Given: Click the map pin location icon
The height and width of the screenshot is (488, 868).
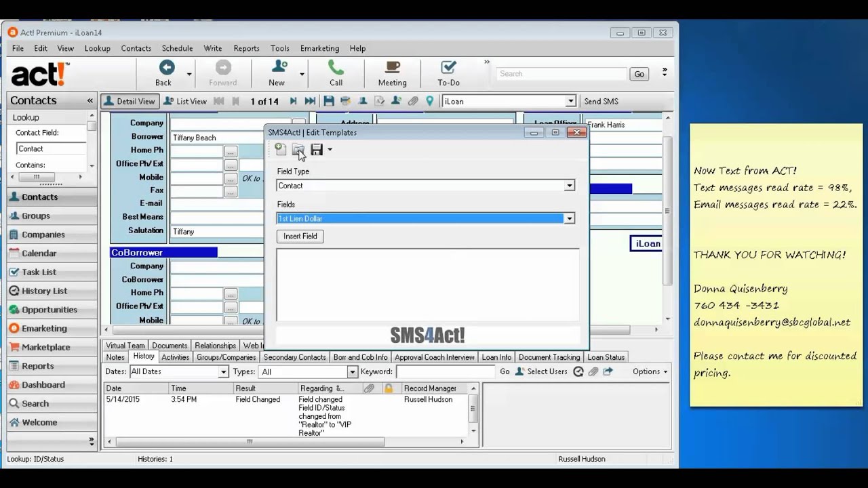Looking at the screenshot, I should click(x=429, y=101).
